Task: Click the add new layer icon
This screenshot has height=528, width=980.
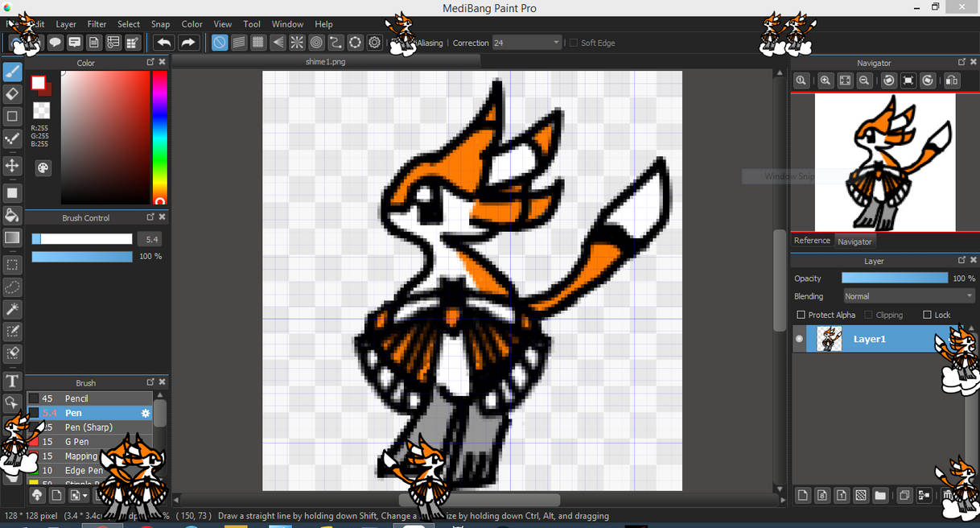Action: tap(802, 495)
